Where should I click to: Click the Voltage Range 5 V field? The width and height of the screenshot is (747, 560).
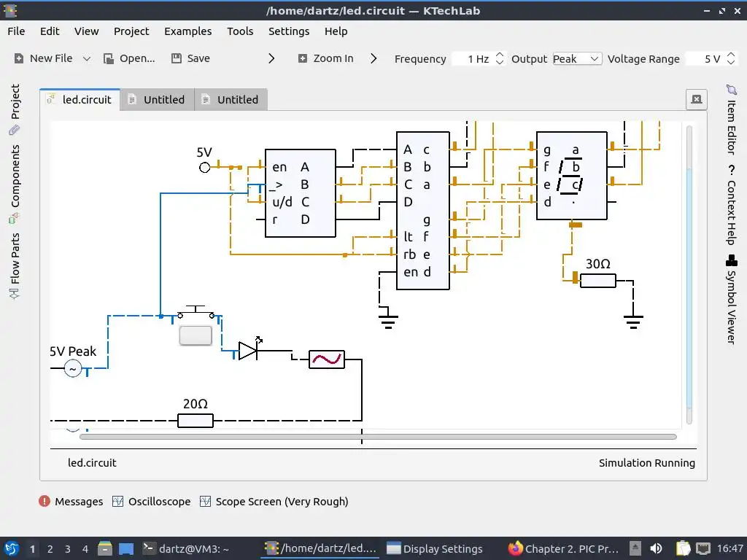pyautogui.click(x=705, y=58)
